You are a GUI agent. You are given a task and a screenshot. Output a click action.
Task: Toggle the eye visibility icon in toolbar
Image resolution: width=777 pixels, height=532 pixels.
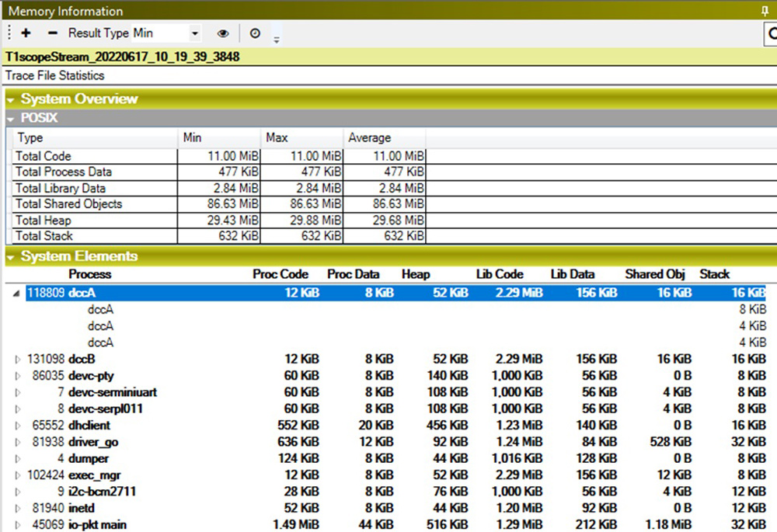click(x=223, y=33)
